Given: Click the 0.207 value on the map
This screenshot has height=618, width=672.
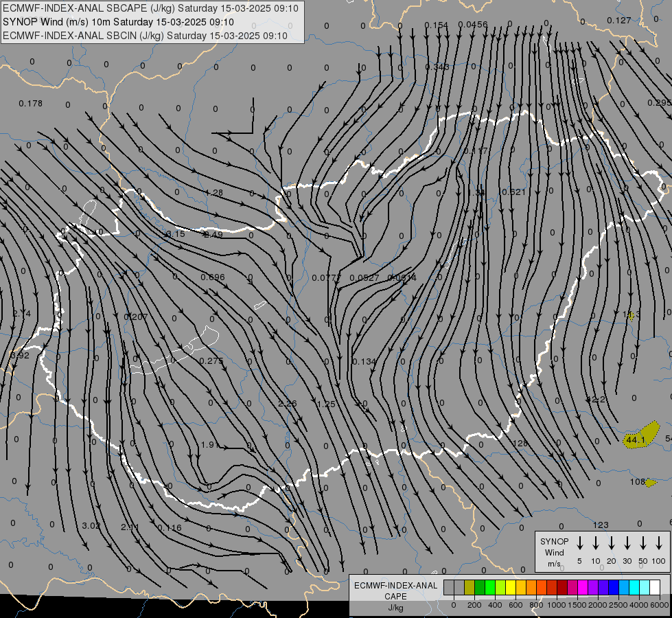Looking at the screenshot, I should [135, 317].
